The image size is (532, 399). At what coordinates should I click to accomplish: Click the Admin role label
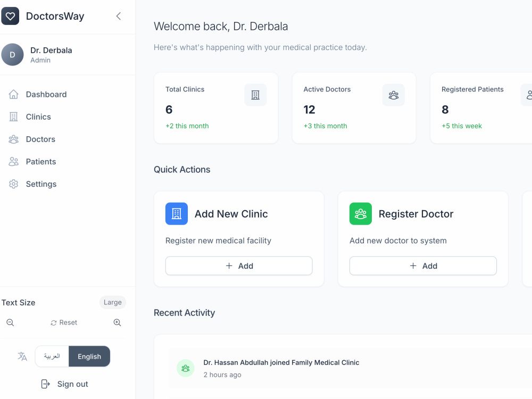(40, 60)
